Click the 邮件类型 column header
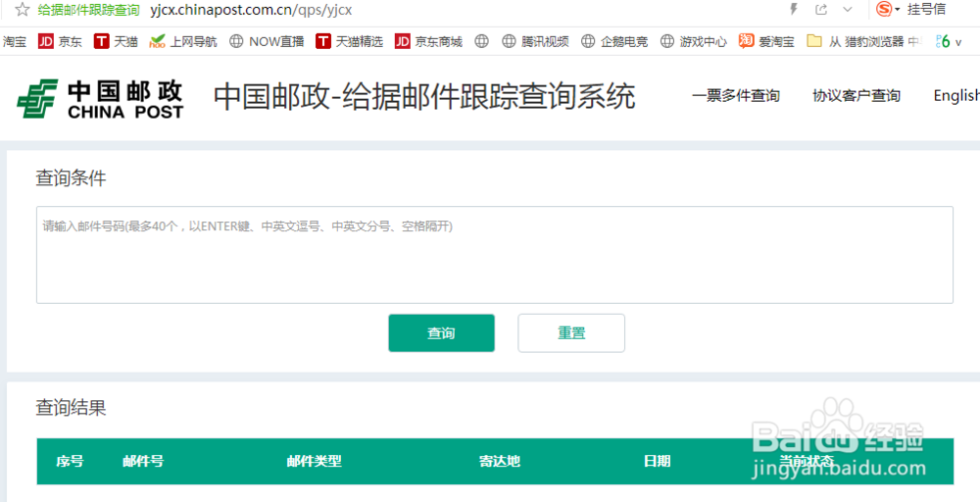 point(315,462)
